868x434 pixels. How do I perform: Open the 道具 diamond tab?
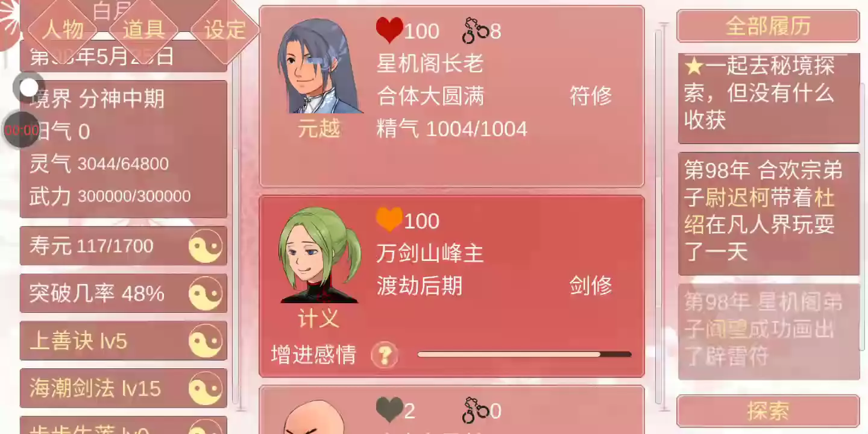pos(143,29)
